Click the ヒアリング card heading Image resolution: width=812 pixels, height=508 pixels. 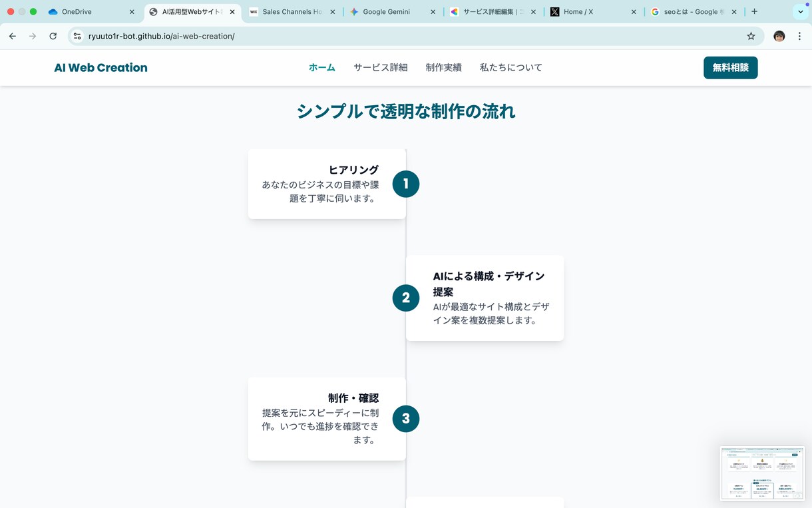pos(353,170)
